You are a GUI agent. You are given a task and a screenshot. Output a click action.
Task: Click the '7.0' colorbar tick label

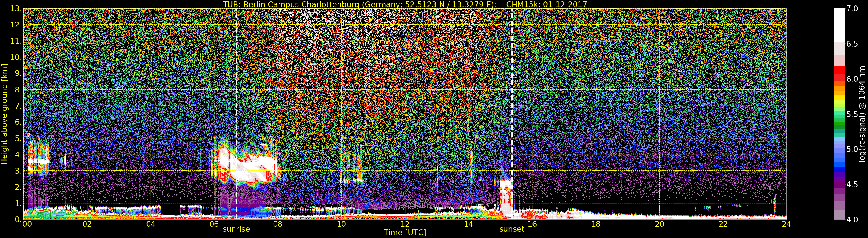(852, 9)
